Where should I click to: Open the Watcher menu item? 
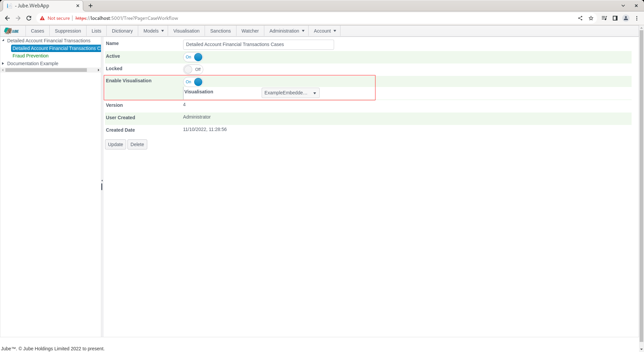coord(250,31)
